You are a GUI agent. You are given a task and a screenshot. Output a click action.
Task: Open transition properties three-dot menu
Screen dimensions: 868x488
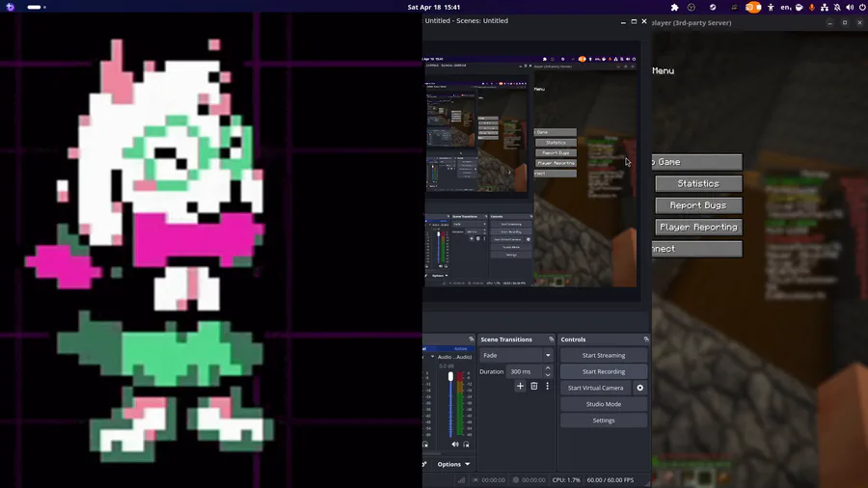548,386
